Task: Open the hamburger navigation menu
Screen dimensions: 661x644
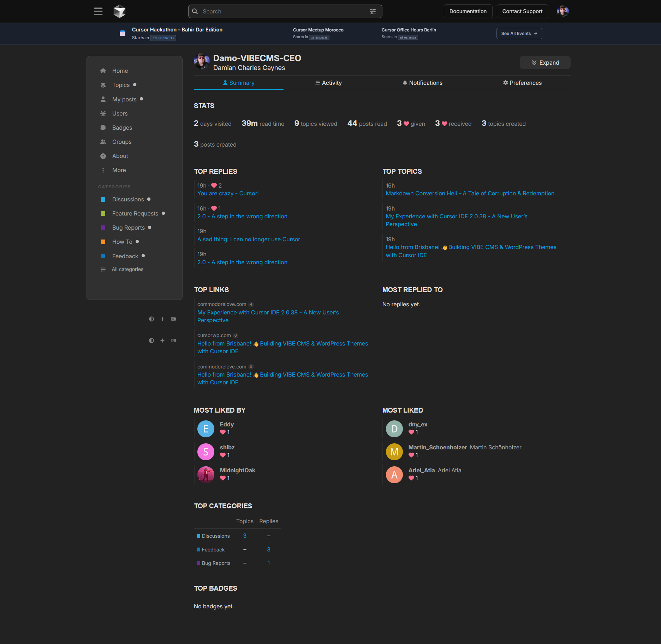Action: coord(98,11)
